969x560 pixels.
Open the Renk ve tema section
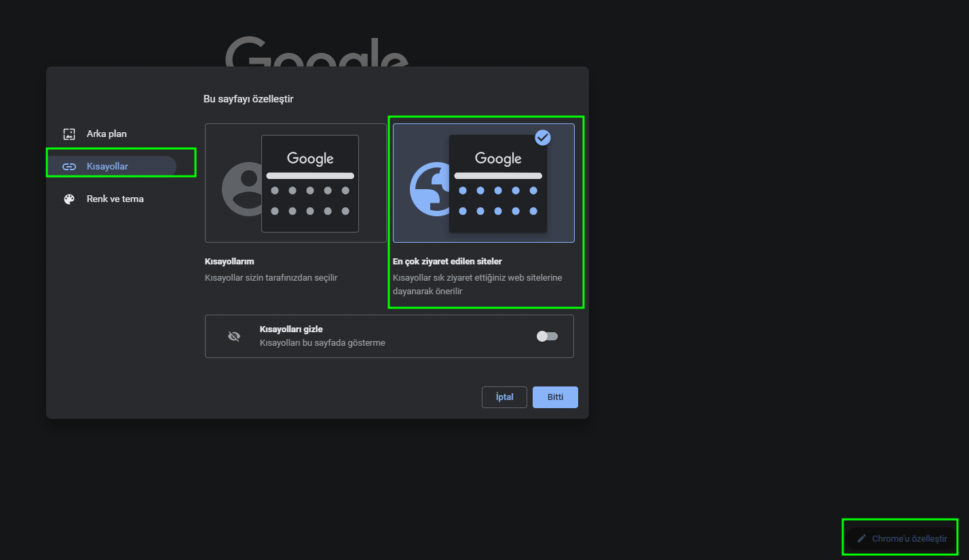point(111,199)
